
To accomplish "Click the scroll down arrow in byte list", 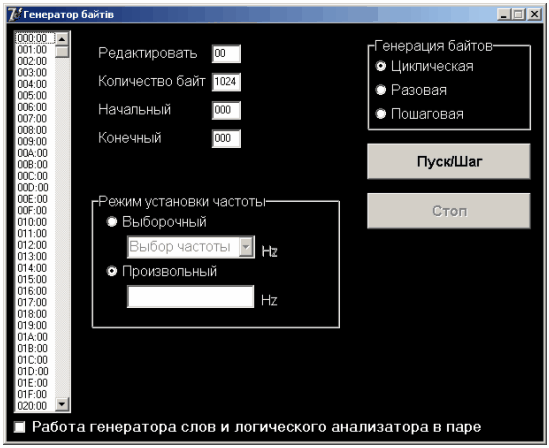I will pos(62,404).
